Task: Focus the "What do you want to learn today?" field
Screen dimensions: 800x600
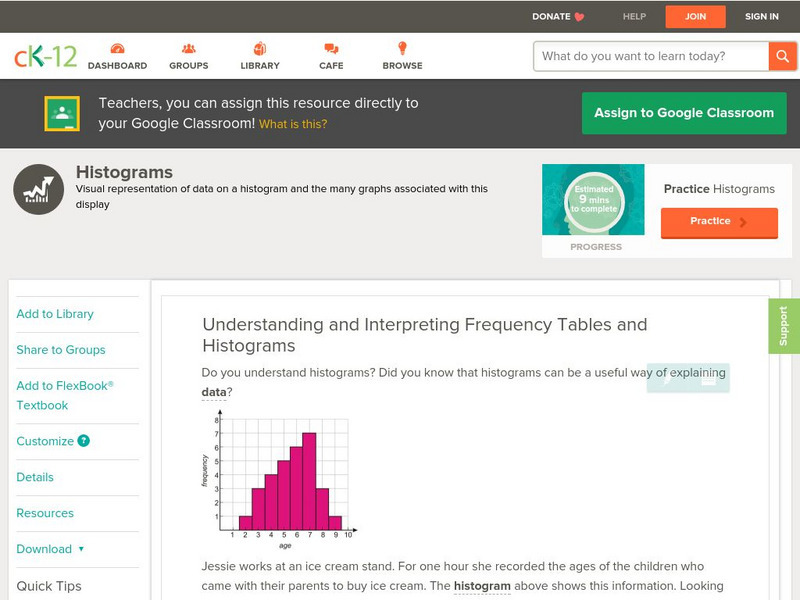Action: click(x=650, y=56)
